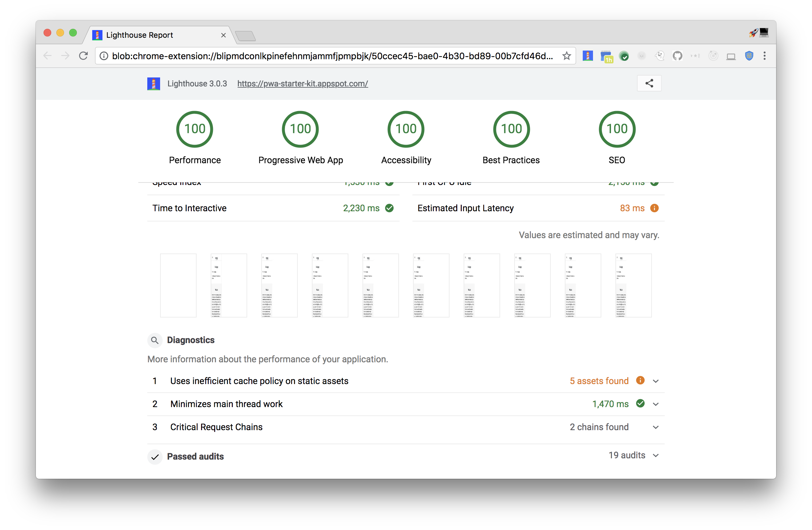Image resolution: width=812 pixels, height=530 pixels.
Task: Click the magnifier diagnostics section icon
Action: [154, 340]
